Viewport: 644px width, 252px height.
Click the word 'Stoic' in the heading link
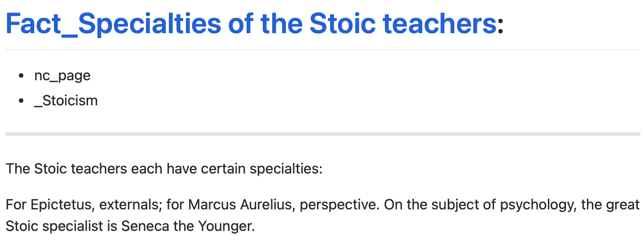click(x=342, y=24)
